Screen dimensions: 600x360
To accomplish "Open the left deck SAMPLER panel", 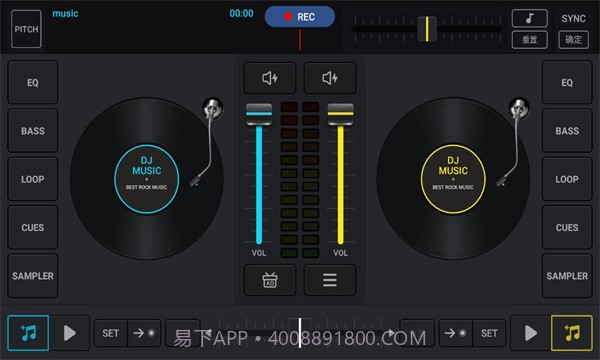I will 33,276.
